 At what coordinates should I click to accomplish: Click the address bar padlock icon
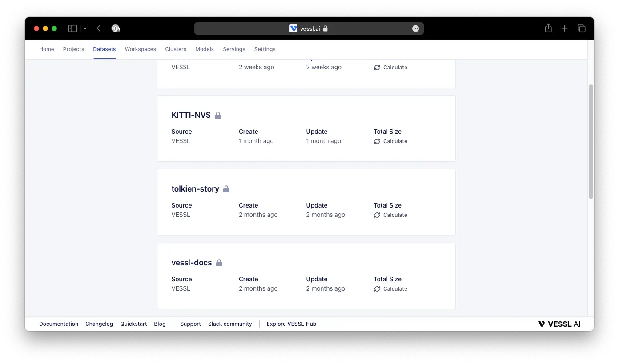click(325, 28)
